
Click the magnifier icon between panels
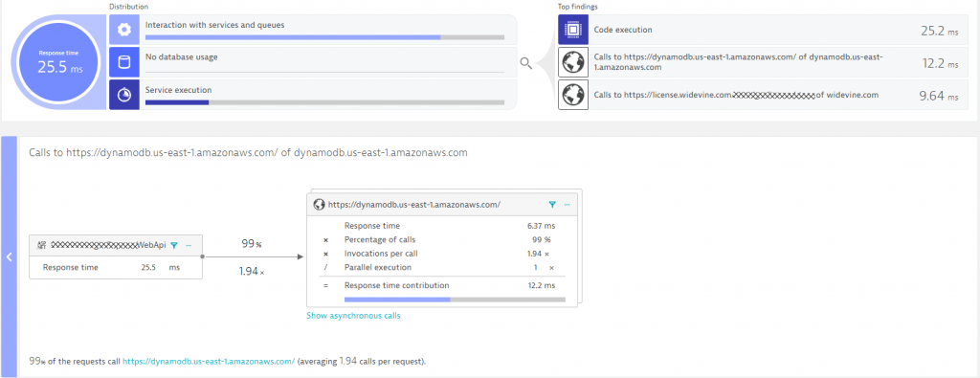pos(526,62)
